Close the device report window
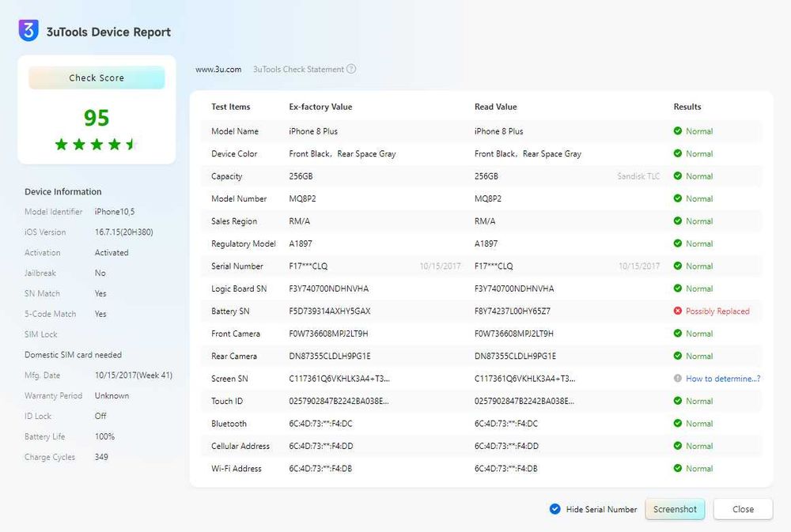 coord(743,509)
